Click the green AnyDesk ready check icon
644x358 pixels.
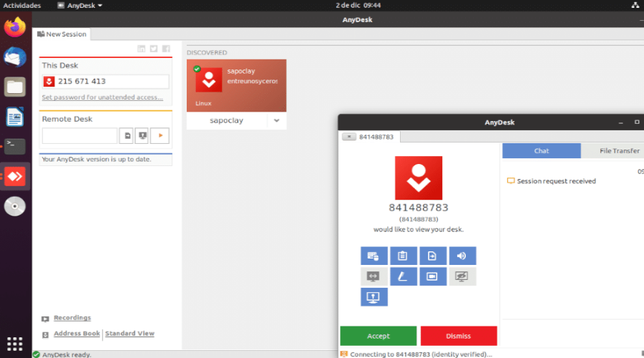tap(36, 354)
